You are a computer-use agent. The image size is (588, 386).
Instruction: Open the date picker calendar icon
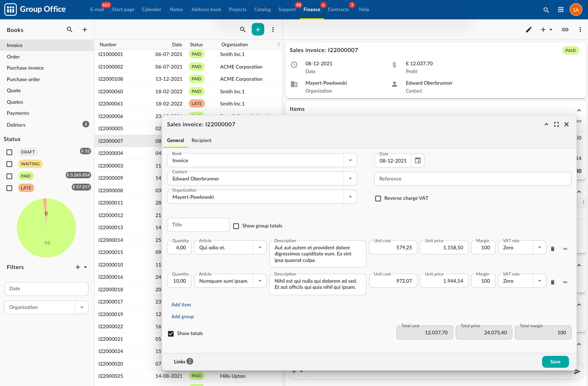(x=418, y=160)
